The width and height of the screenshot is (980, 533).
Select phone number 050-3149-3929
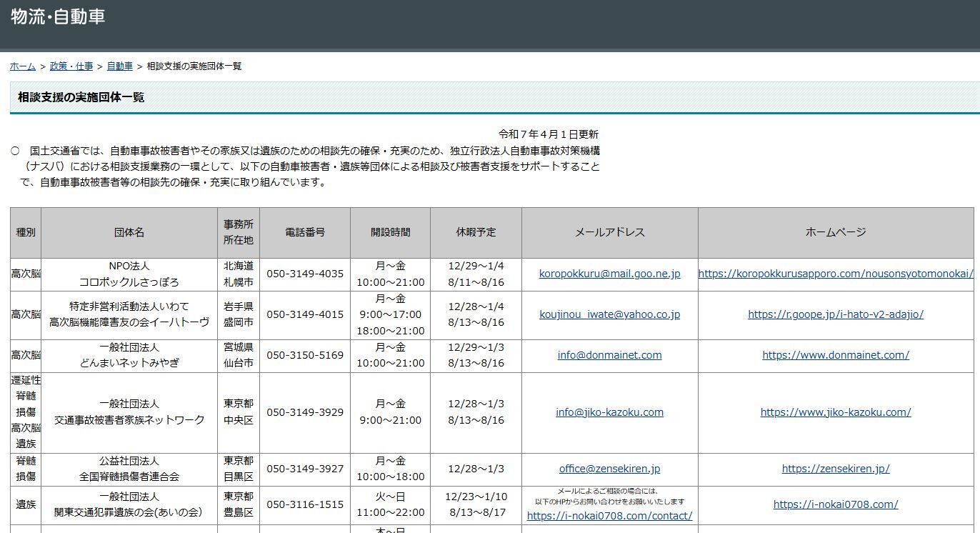(x=305, y=412)
